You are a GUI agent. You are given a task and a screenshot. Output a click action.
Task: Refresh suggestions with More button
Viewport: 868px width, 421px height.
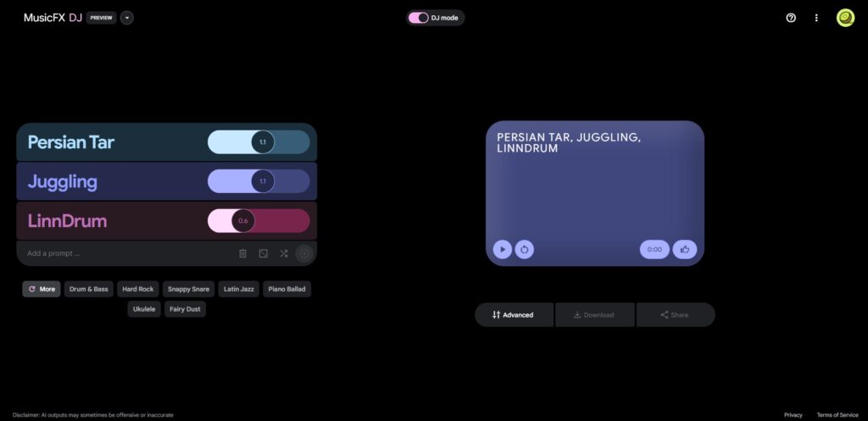(42, 289)
